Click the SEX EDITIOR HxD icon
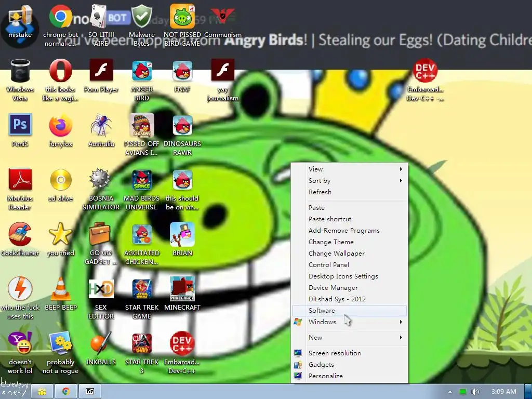 101,288
